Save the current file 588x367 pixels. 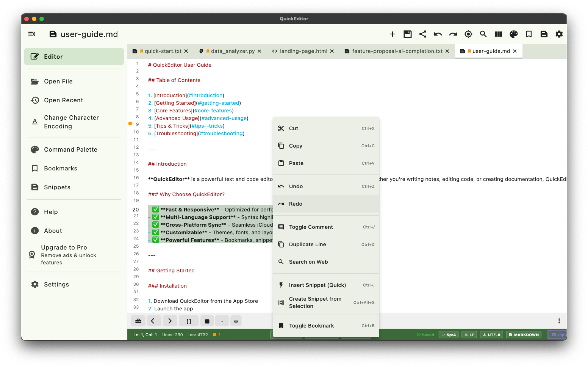pyautogui.click(x=407, y=34)
